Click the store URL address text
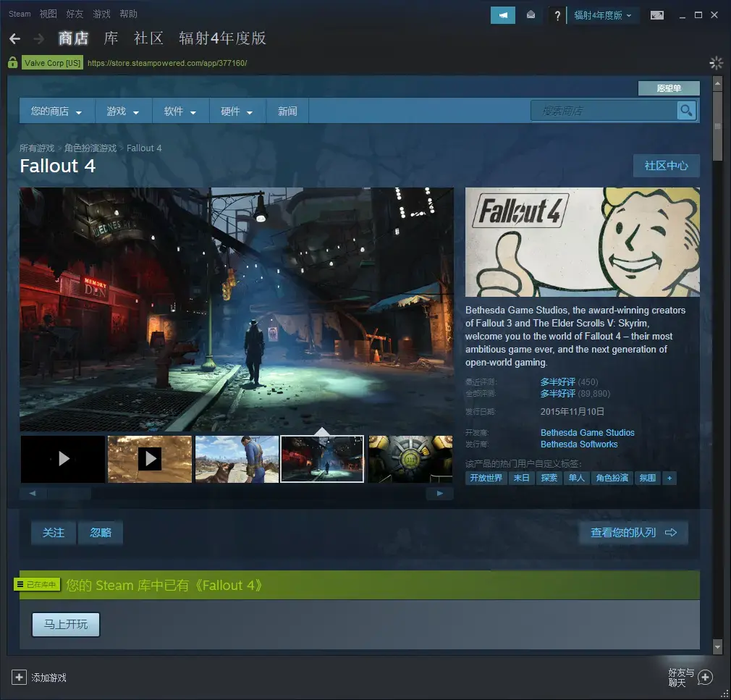This screenshot has height=700, width=731. pyautogui.click(x=167, y=63)
